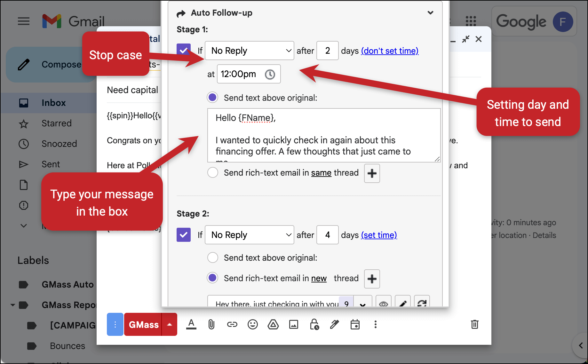The height and width of the screenshot is (364, 588).
Task: Open the GMass settings arrow dropdown
Action: coord(170,324)
